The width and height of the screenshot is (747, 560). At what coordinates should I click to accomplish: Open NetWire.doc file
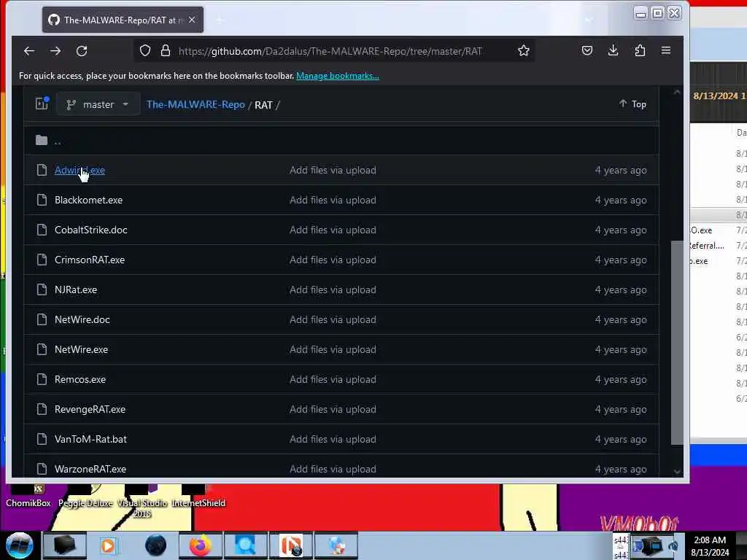[x=82, y=319]
